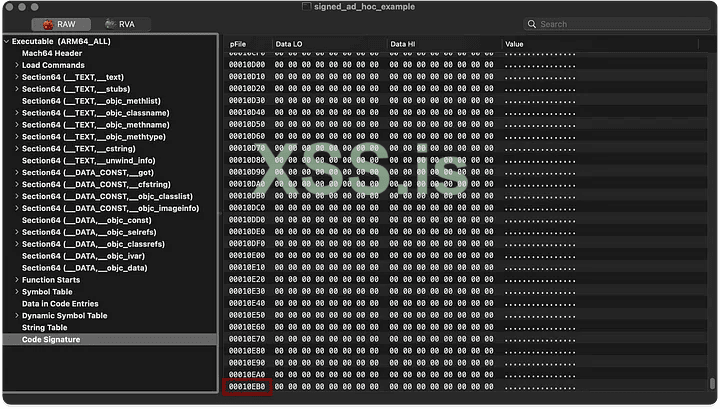Expand Section64 (__TEXT,__text) node
720x409 pixels.
(x=17, y=77)
